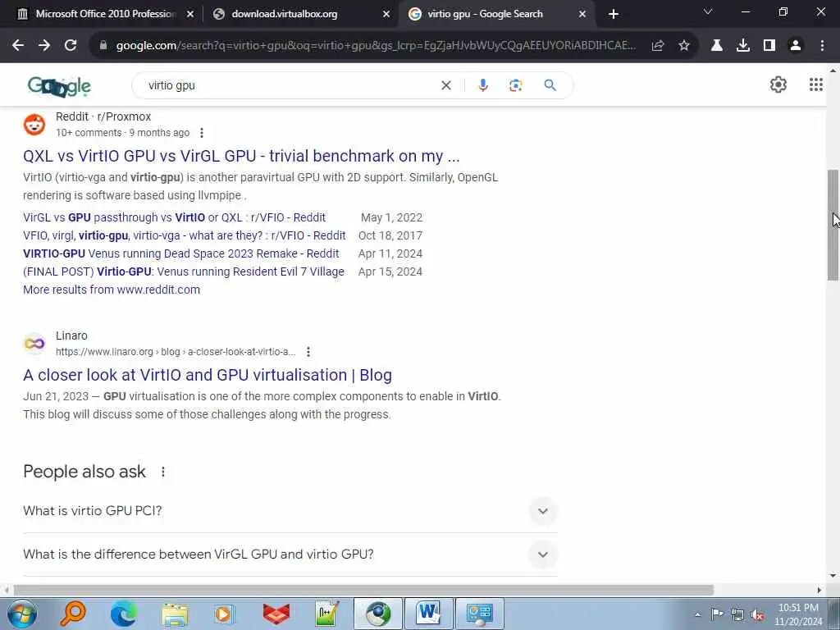
Task: Submit search with the magnifier icon
Action: click(550, 85)
